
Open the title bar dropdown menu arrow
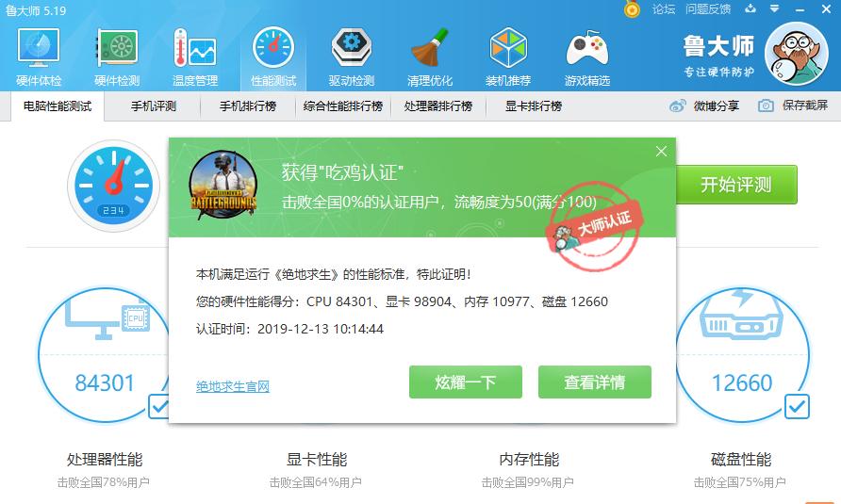tap(774, 8)
